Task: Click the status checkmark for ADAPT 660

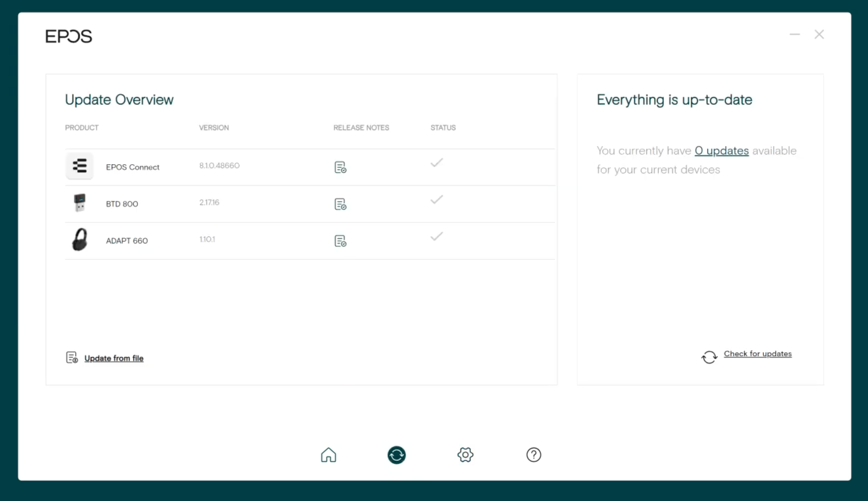Action: pyautogui.click(x=436, y=236)
